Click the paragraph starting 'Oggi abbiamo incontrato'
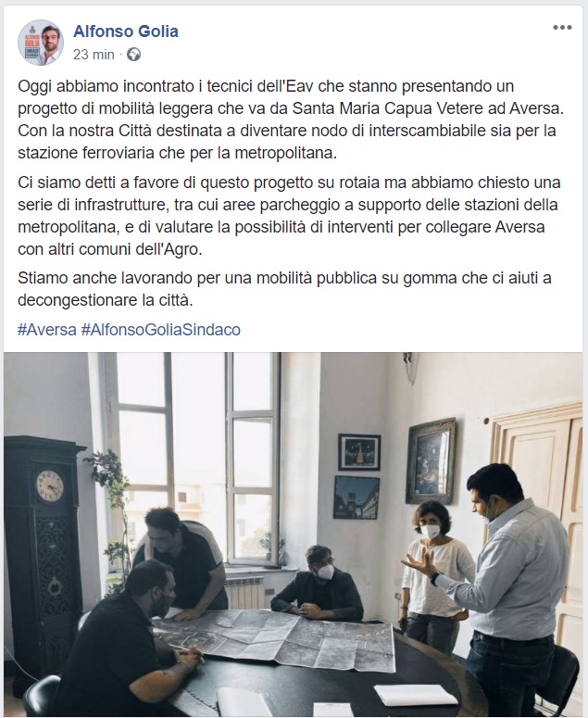This screenshot has width=588, height=718. [x=291, y=120]
